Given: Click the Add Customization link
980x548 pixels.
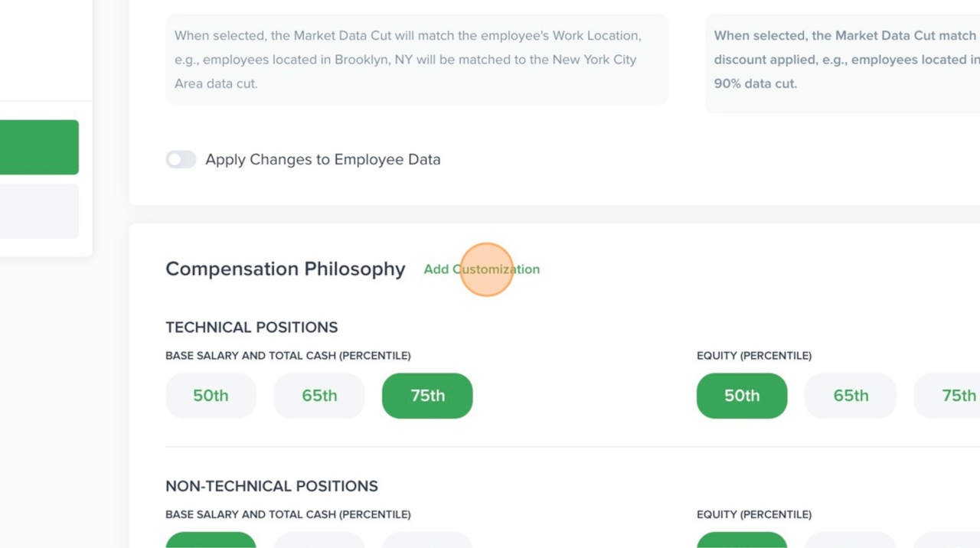Looking at the screenshot, I should [482, 269].
